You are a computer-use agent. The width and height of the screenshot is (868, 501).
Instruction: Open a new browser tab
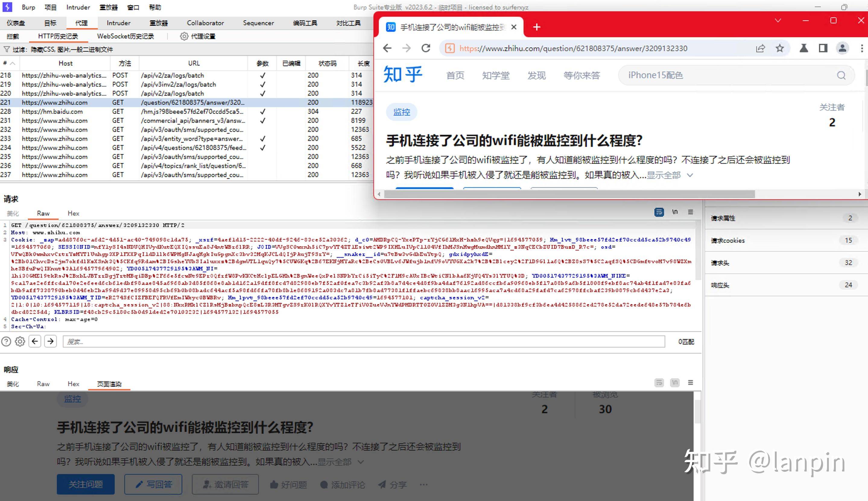537,27
